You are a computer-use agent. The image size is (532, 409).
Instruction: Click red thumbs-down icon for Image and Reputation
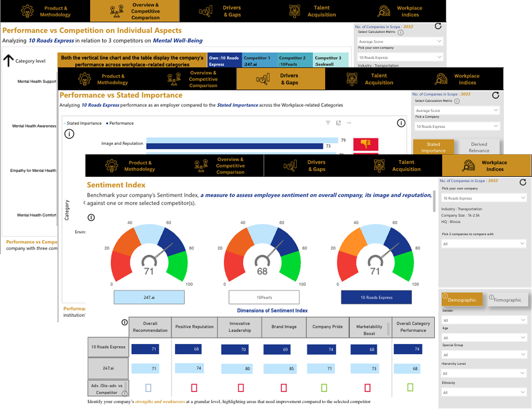pos(366,144)
